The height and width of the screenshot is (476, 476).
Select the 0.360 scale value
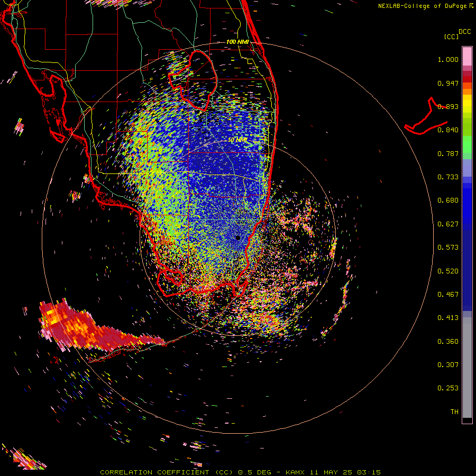coord(448,342)
